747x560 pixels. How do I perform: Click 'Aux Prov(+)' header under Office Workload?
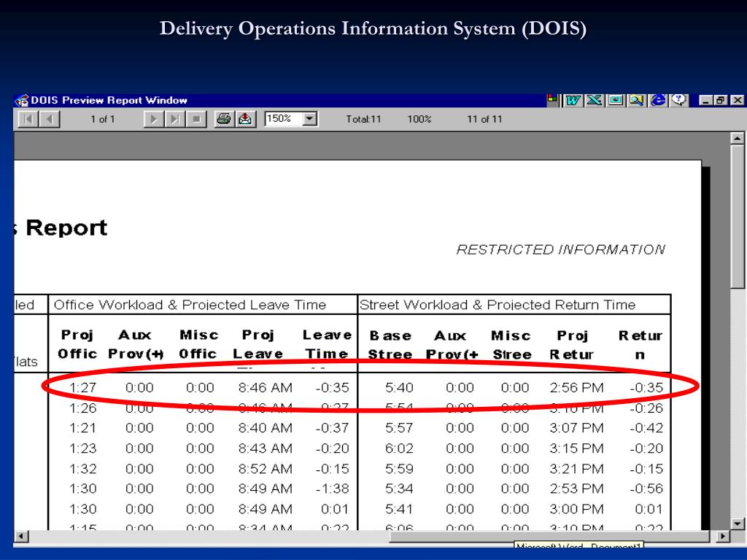click(x=136, y=344)
